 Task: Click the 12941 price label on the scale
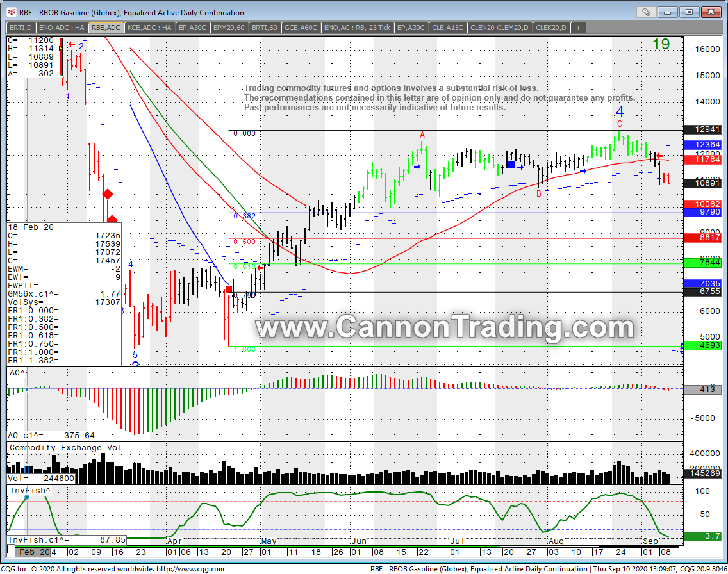click(x=702, y=129)
